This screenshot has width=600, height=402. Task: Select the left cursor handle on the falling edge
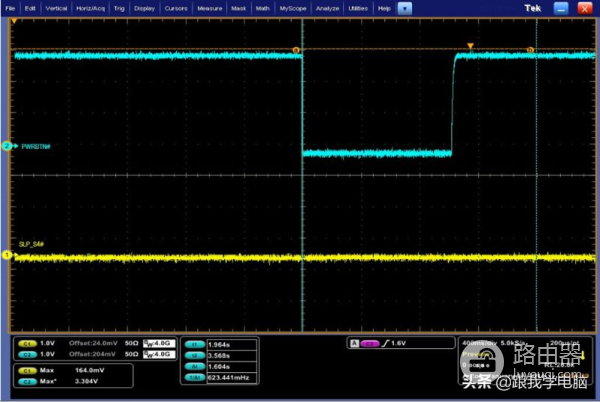click(295, 49)
